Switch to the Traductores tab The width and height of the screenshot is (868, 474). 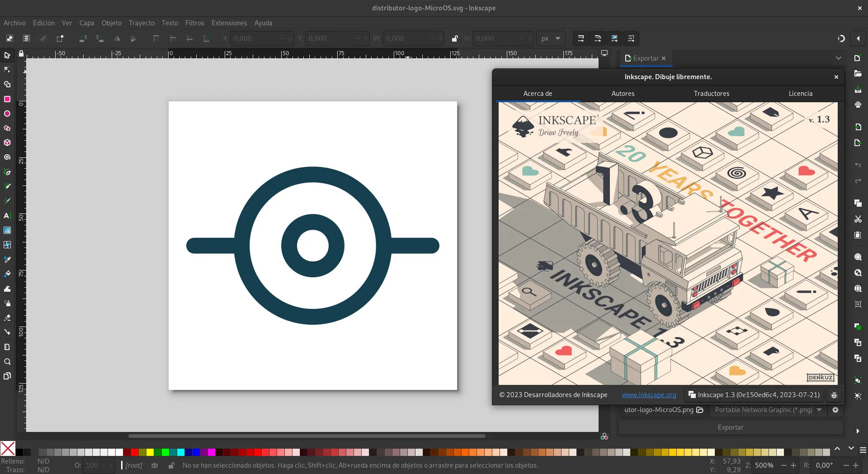point(712,94)
